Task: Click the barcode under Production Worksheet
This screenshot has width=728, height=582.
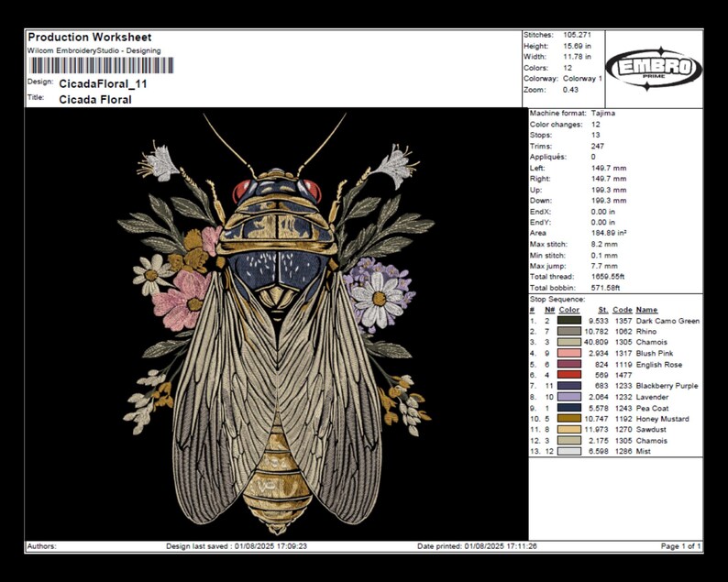Action: coord(101,65)
